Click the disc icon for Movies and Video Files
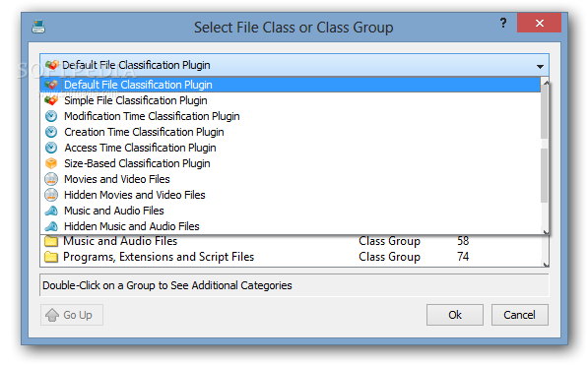Image resolution: width=588 pixels, height=365 pixels. 51,179
